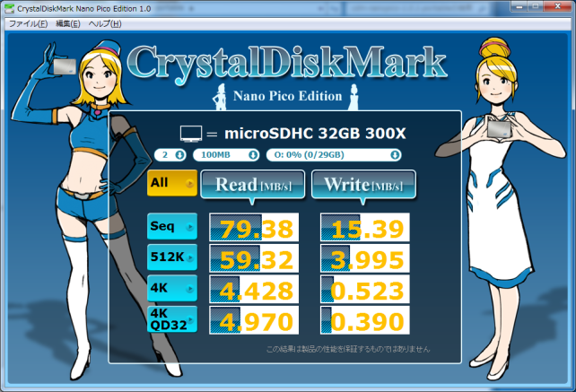Open the test count dropdown showing 2

click(170, 155)
